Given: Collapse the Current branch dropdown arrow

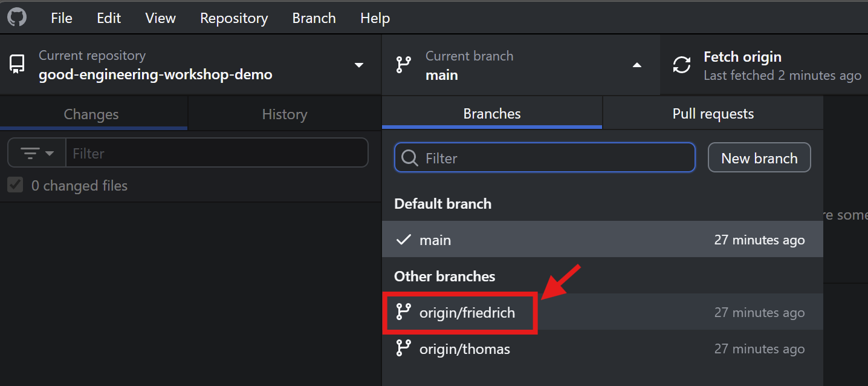Looking at the screenshot, I should tap(637, 65).
